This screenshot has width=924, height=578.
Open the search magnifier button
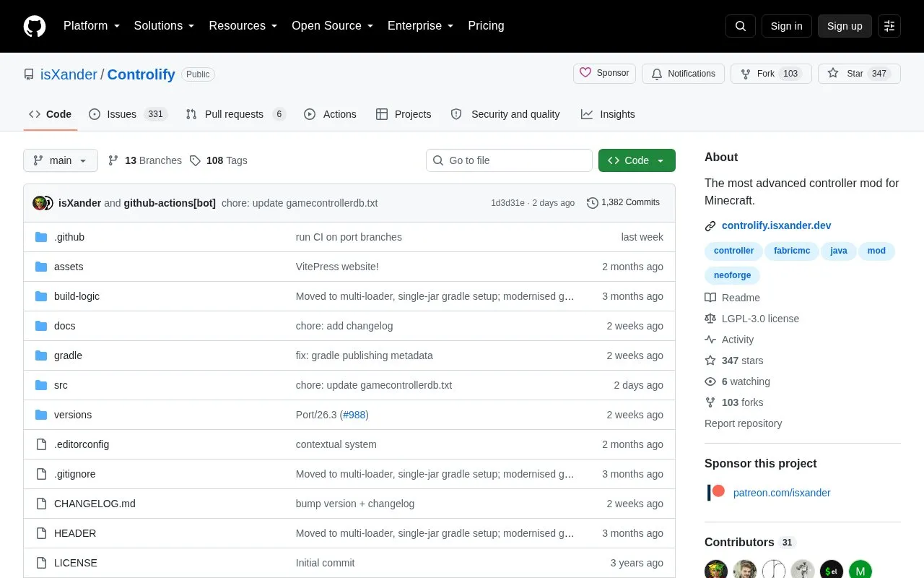741,26
